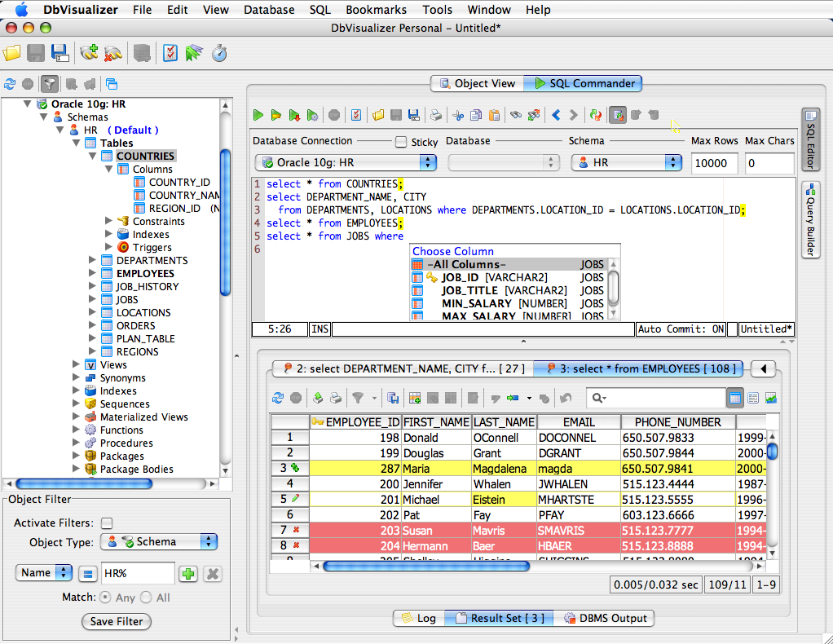Open the Database menu

[x=269, y=10]
